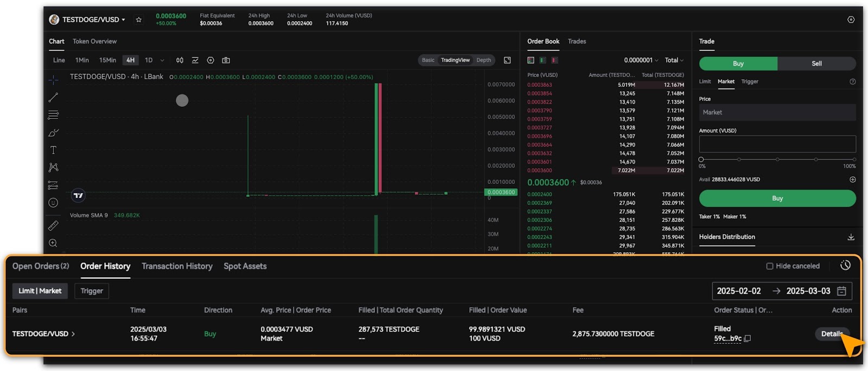Expand the 0.0000001 price precision dropdown
This screenshot has width=868, height=371.
641,60
